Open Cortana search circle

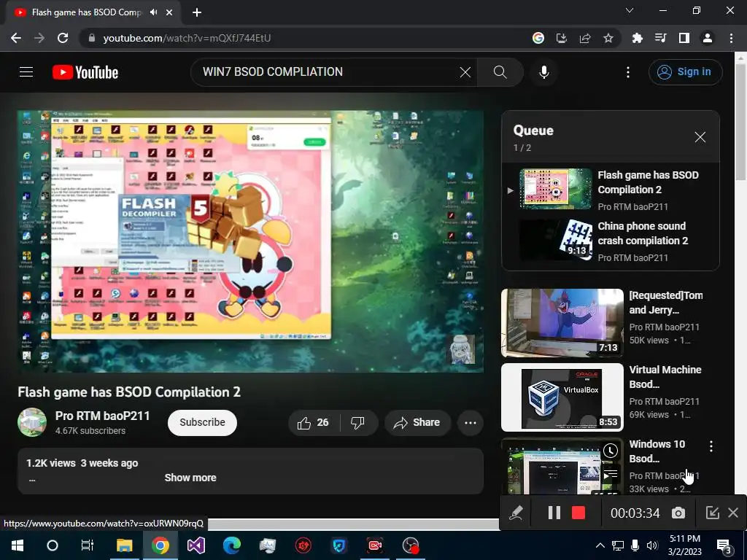pyautogui.click(x=53, y=545)
